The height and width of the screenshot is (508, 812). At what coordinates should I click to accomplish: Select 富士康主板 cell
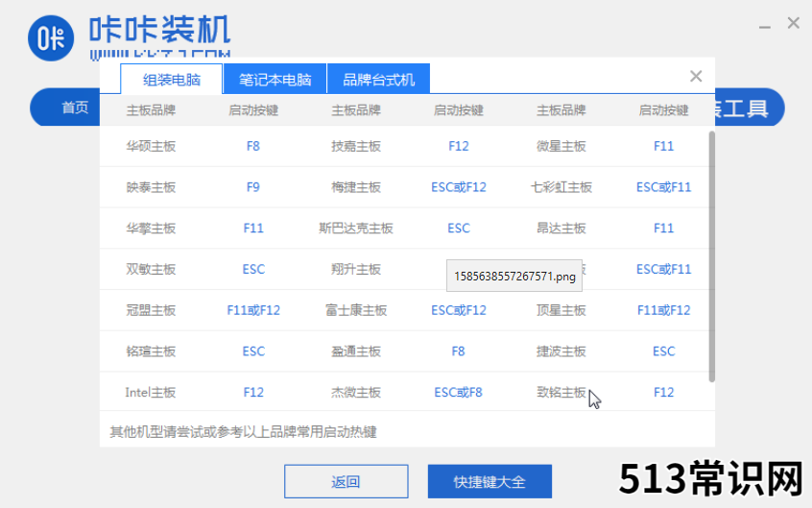(356, 310)
